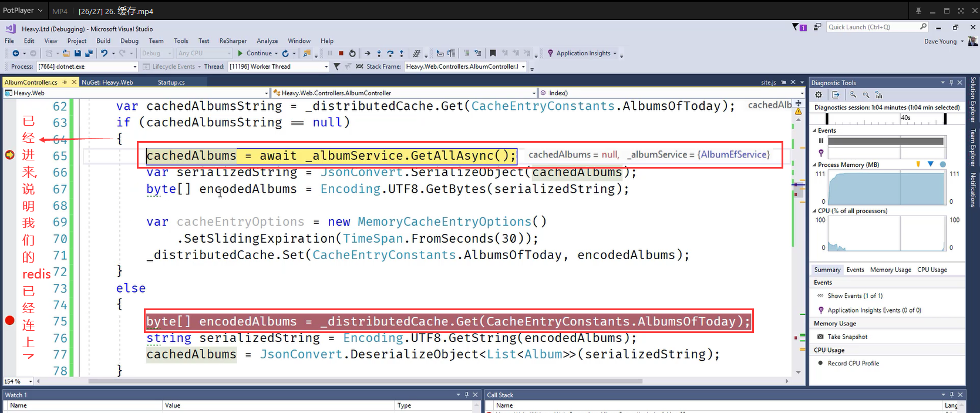Open Diagnostic Tools settings gear

pos(819,95)
